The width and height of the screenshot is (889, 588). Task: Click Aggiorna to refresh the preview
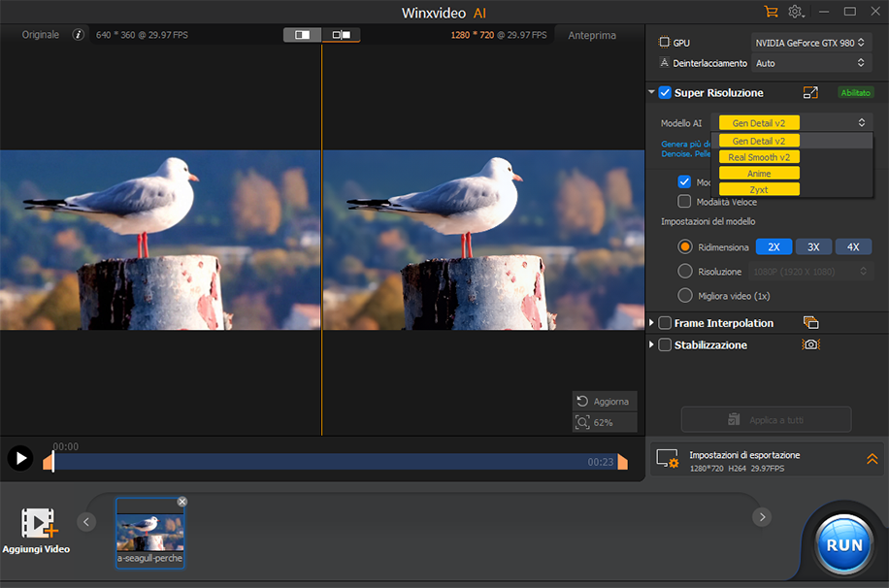click(605, 402)
